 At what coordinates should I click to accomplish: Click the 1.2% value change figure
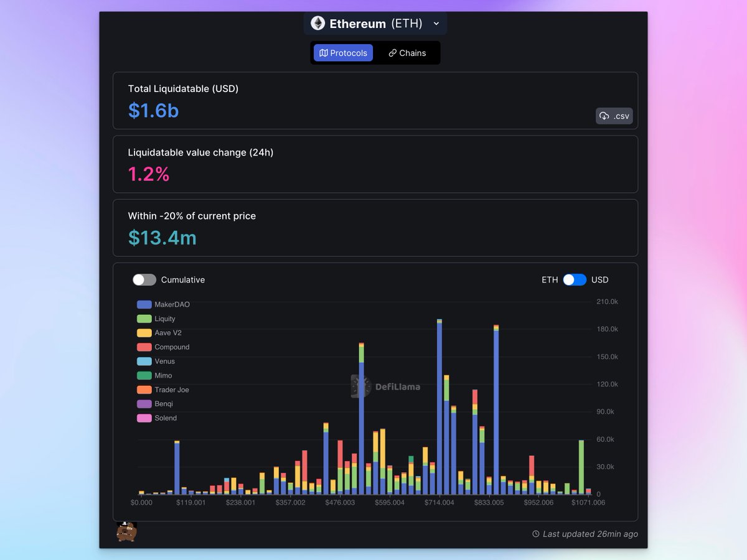[149, 174]
